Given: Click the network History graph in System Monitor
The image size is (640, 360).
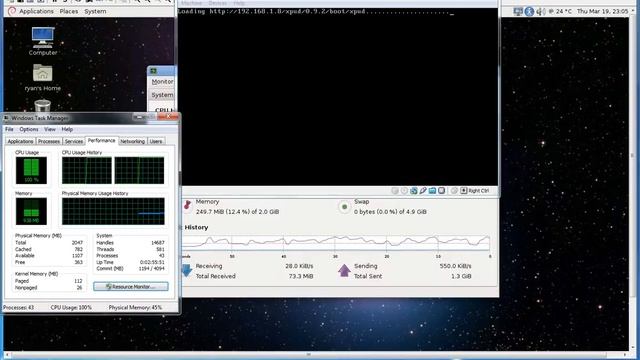Looking at the screenshot, I should [336, 243].
